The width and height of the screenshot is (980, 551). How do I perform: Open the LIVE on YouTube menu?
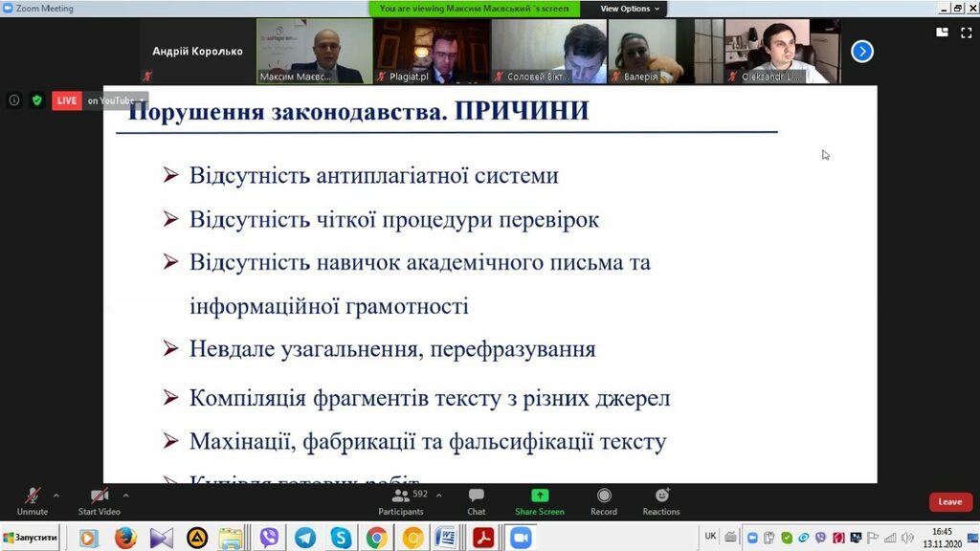coord(100,100)
